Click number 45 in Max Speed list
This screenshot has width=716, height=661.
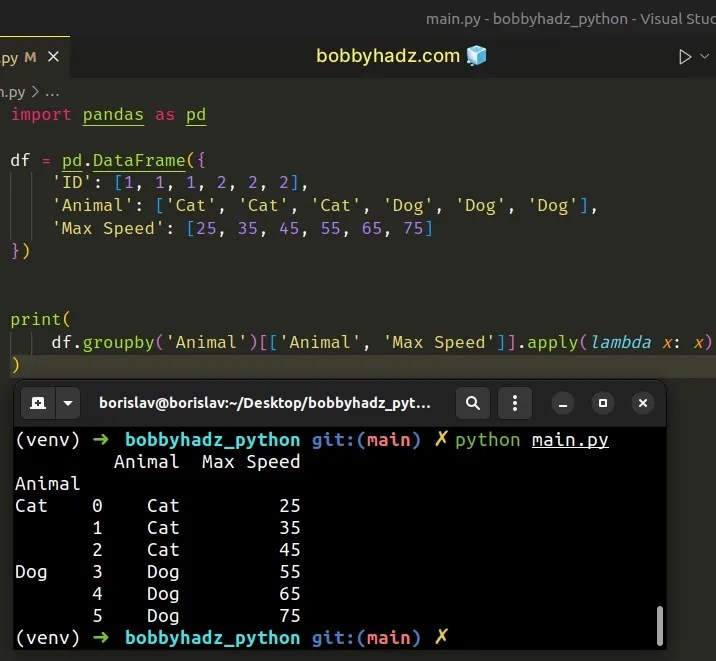tap(290, 228)
